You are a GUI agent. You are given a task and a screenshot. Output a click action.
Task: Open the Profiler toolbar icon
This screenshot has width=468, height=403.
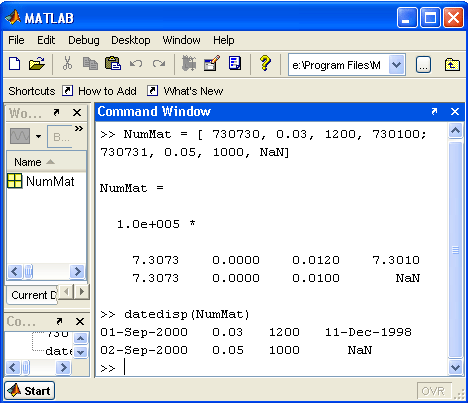[235, 63]
